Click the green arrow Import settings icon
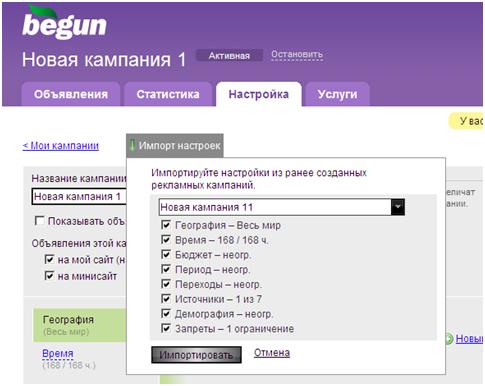The width and height of the screenshot is (485, 386). pos(132,145)
